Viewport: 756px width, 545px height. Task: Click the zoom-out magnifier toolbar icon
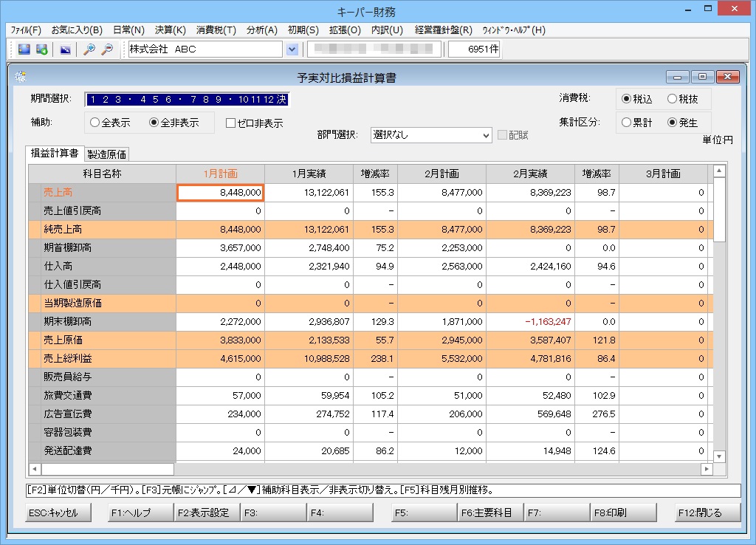(107, 49)
